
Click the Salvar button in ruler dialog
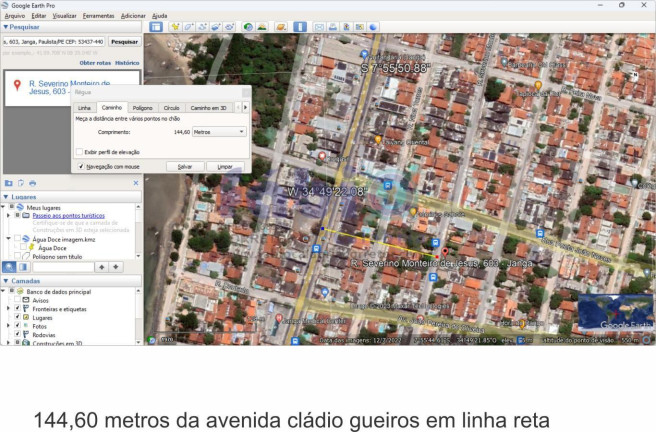pos(185,166)
